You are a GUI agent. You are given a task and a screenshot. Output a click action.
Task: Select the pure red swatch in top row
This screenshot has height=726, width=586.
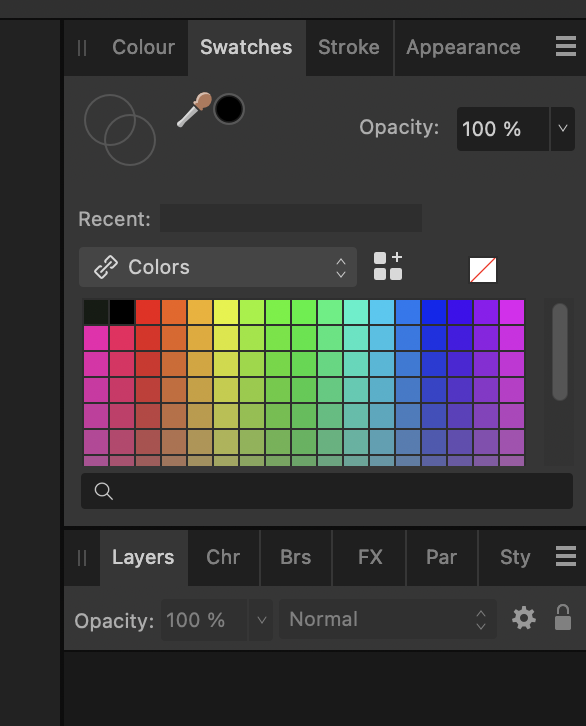(148, 312)
